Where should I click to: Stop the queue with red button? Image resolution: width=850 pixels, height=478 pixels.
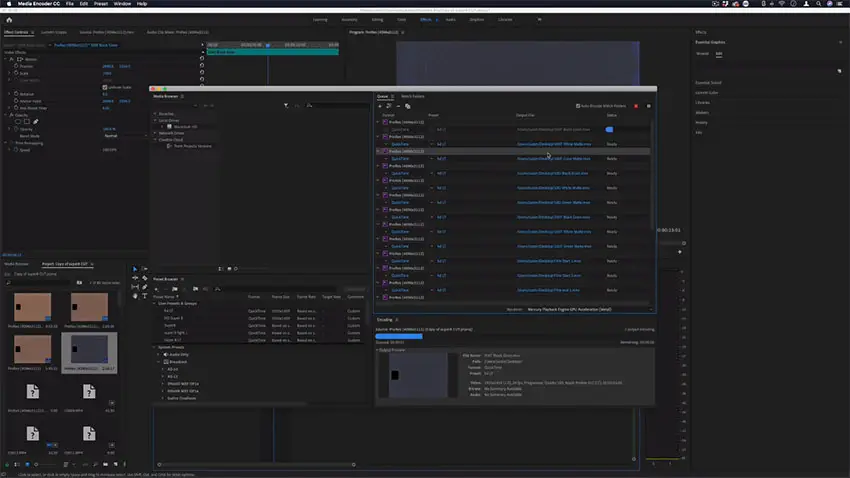(x=636, y=106)
